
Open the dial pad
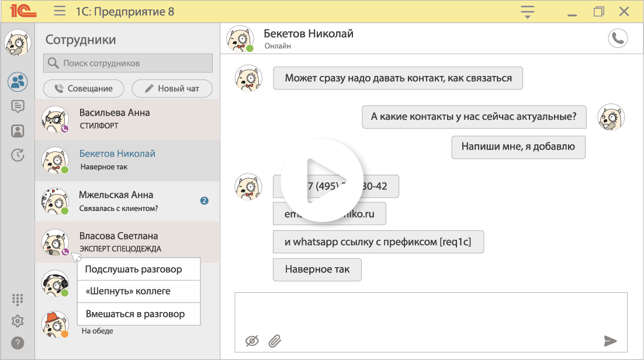click(x=18, y=299)
